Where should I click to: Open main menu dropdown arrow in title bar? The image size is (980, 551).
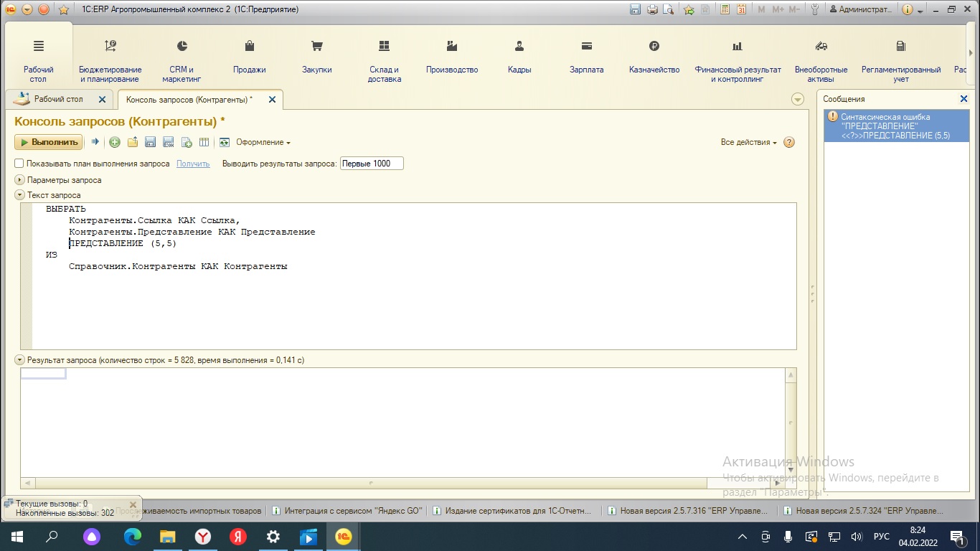pyautogui.click(x=27, y=9)
